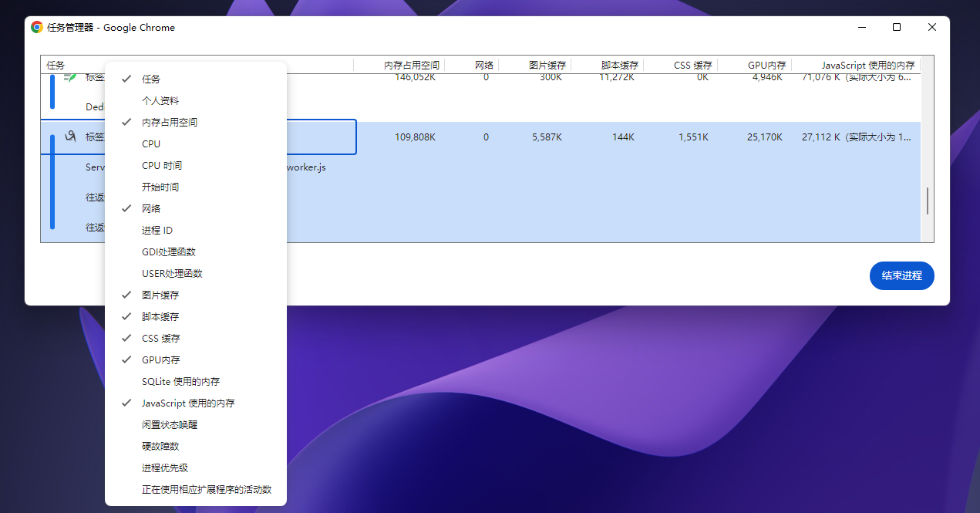Viewport: 980px width, 513px height.
Task: Click the 结束进程 button
Action: tap(901, 275)
